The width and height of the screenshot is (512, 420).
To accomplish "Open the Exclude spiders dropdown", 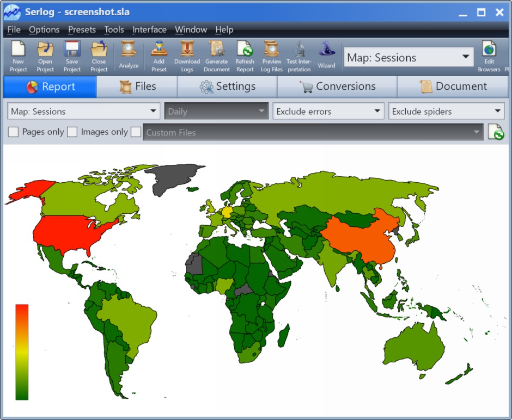I will (446, 112).
